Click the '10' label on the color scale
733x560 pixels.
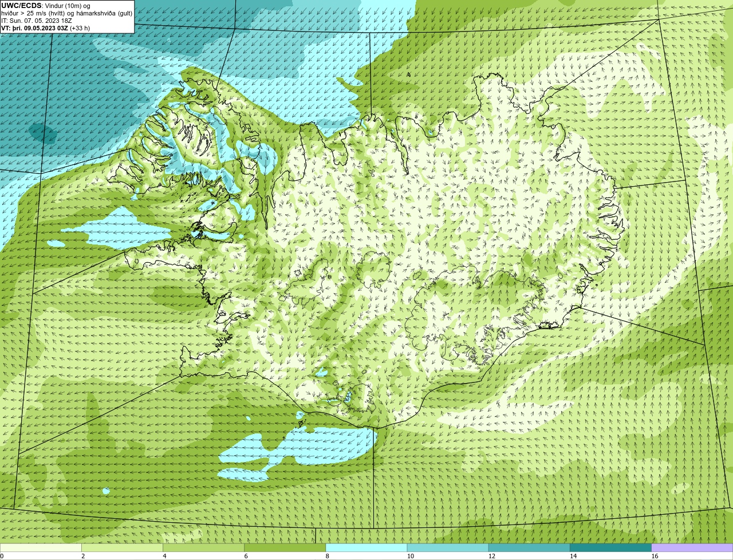[410, 556]
